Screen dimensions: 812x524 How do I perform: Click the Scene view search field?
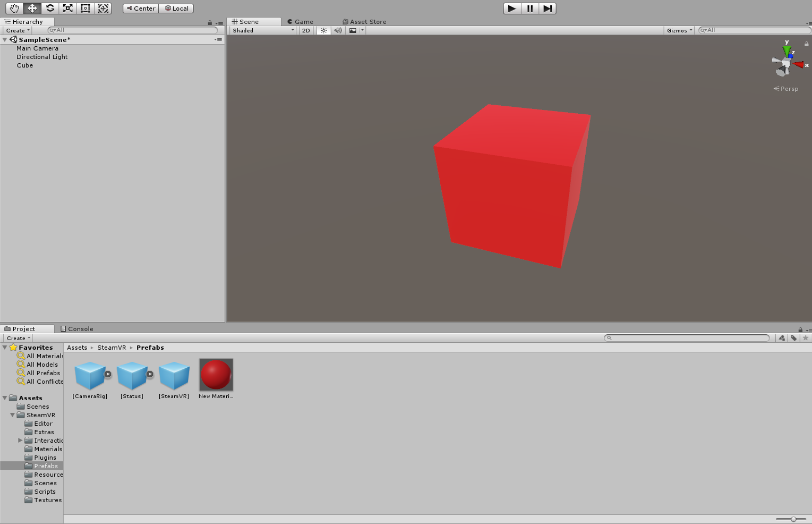(x=754, y=30)
